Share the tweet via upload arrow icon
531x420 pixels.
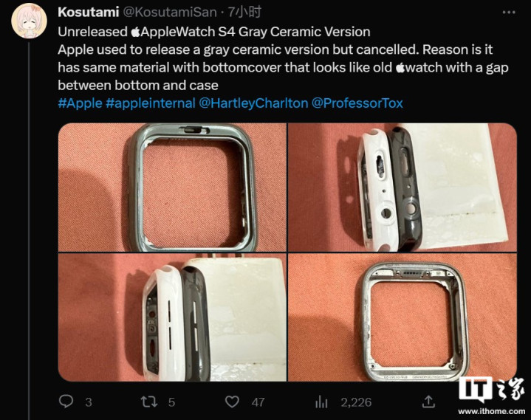point(428,402)
